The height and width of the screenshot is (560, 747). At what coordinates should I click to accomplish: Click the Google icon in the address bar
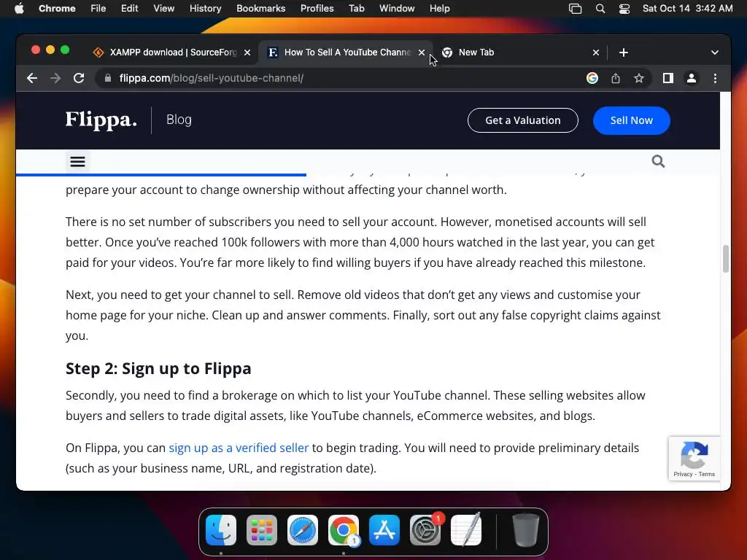(x=592, y=78)
